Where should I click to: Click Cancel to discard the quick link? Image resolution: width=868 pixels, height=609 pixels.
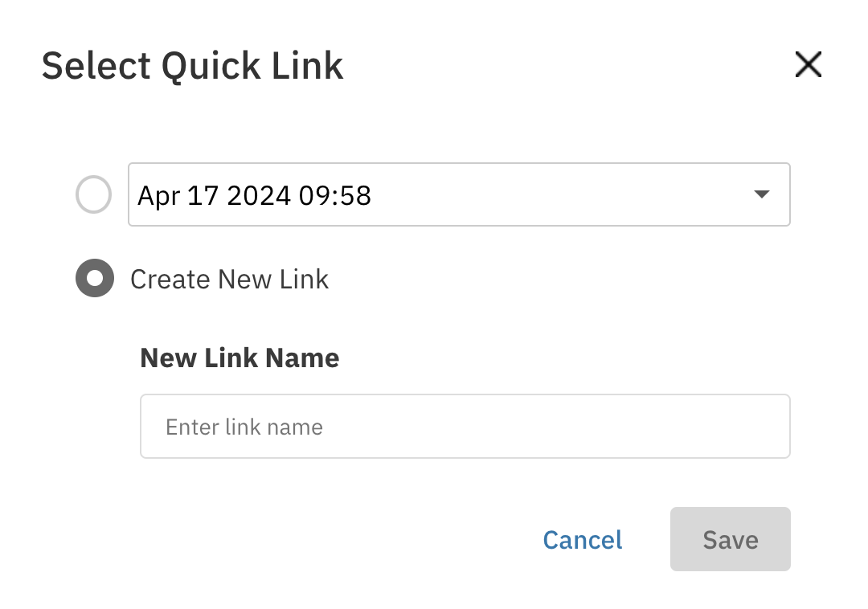(583, 539)
